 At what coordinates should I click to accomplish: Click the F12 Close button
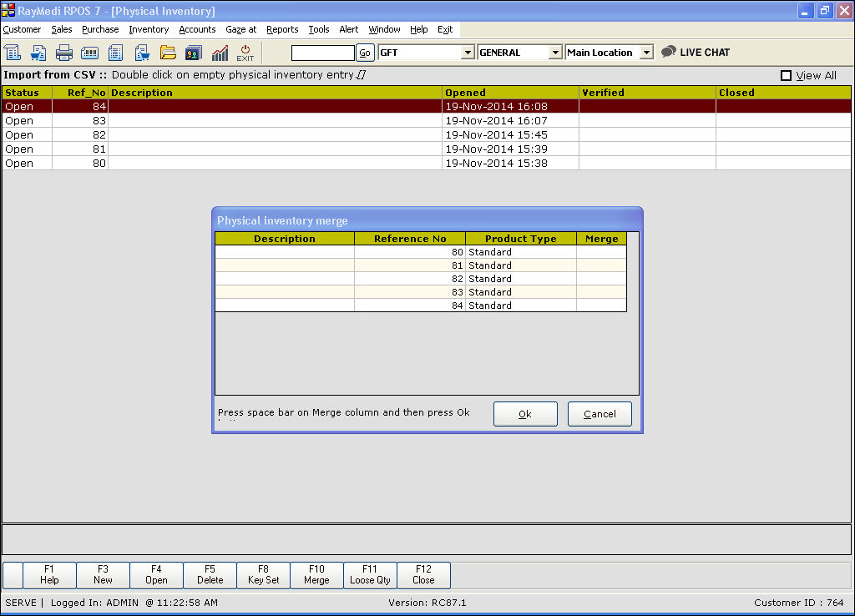tap(423, 574)
